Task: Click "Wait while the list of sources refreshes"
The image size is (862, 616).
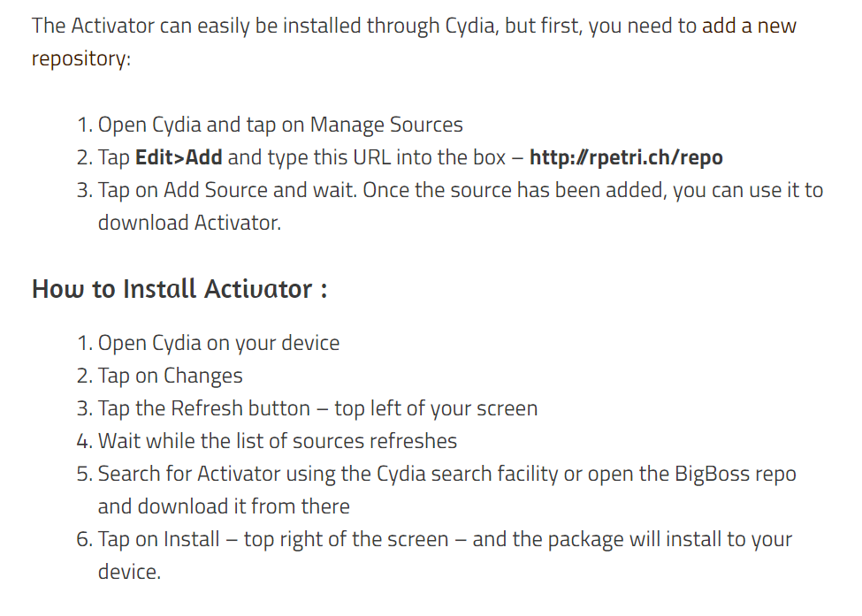Action: [x=278, y=441]
